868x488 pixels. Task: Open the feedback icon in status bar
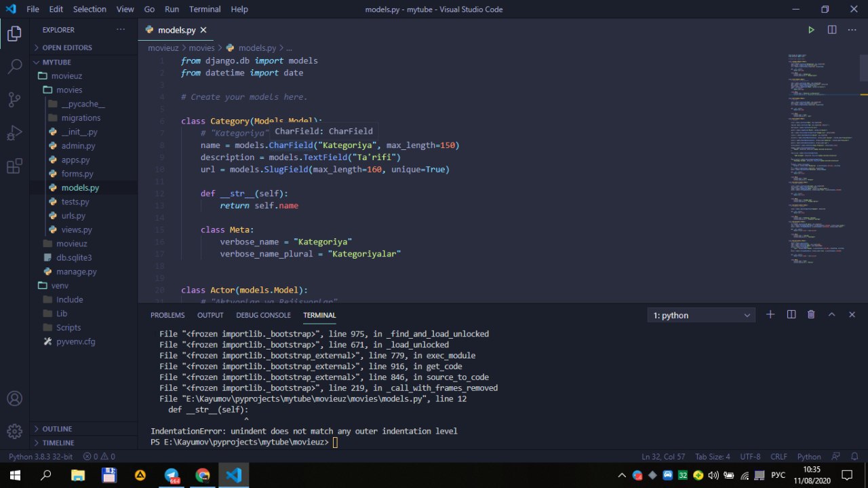tap(836, 457)
